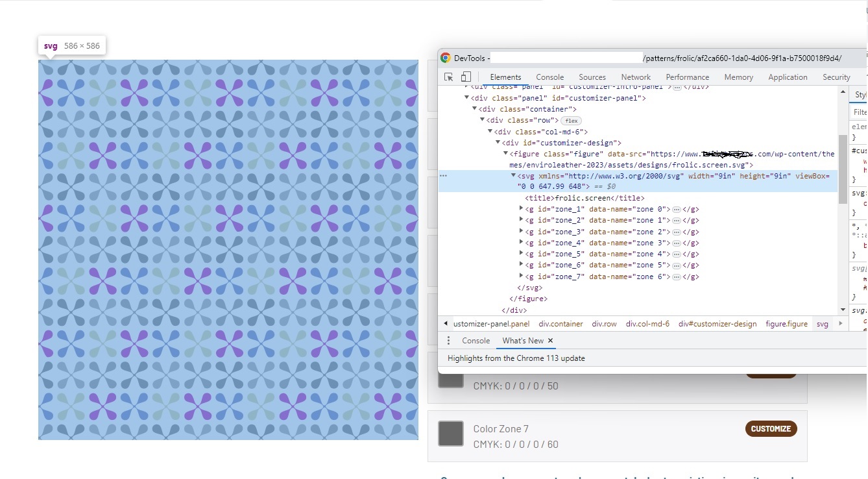The width and height of the screenshot is (868, 479).
Task: Collapse the col-md-6 div node
Action: [490, 132]
